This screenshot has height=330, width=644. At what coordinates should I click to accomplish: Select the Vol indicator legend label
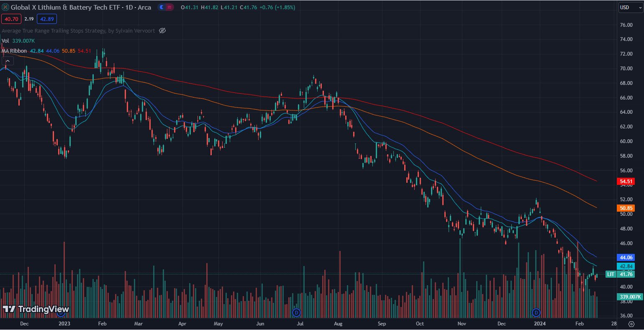(x=5, y=41)
